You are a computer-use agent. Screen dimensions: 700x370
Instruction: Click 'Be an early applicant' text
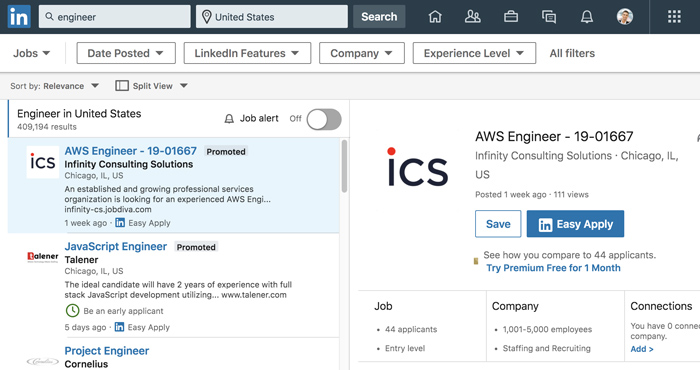coord(123,311)
